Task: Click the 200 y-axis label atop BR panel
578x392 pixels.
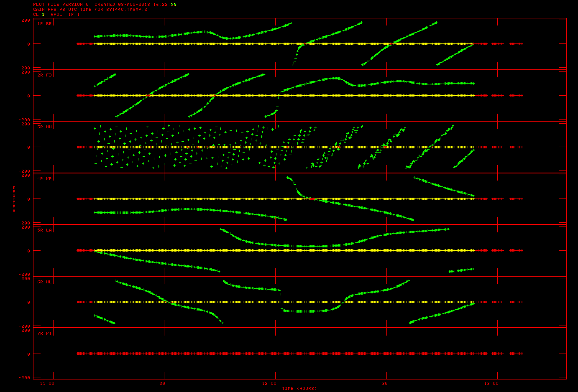Action: click(x=26, y=20)
